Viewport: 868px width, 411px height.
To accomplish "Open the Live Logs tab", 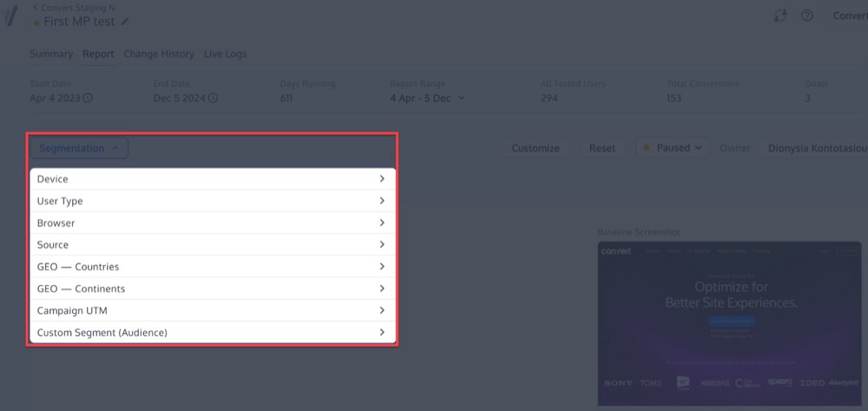I will 225,54.
